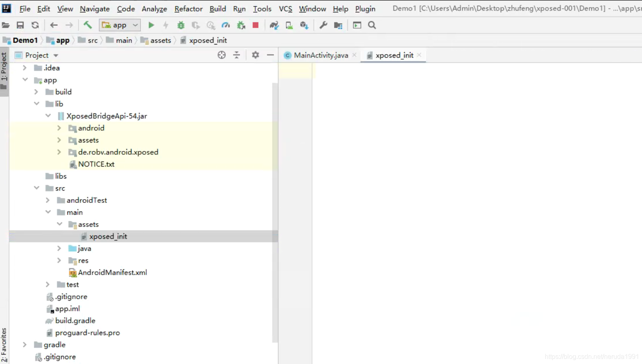Close the MainActivity.java tab
The height and width of the screenshot is (364, 642).
point(354,55)
